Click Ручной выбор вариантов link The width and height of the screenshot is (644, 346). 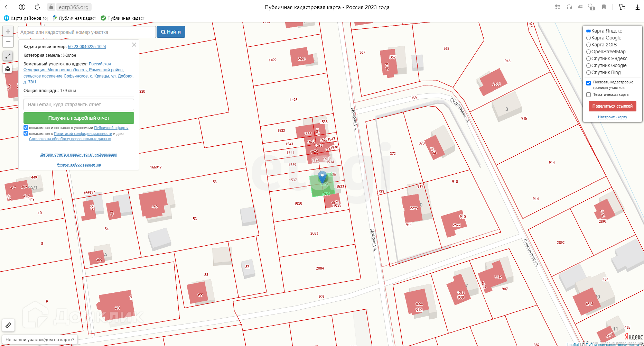[x=79, y=164]
